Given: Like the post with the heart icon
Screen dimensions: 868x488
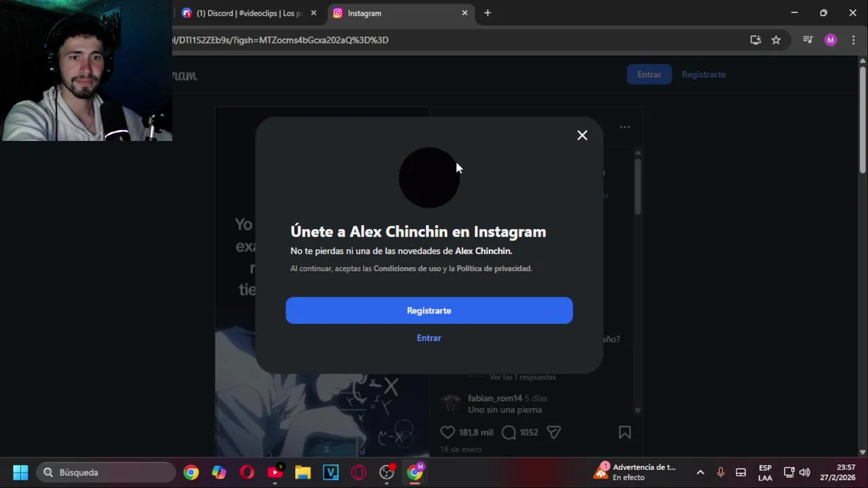Looking at the screenshot, I should tap(448, 432).
